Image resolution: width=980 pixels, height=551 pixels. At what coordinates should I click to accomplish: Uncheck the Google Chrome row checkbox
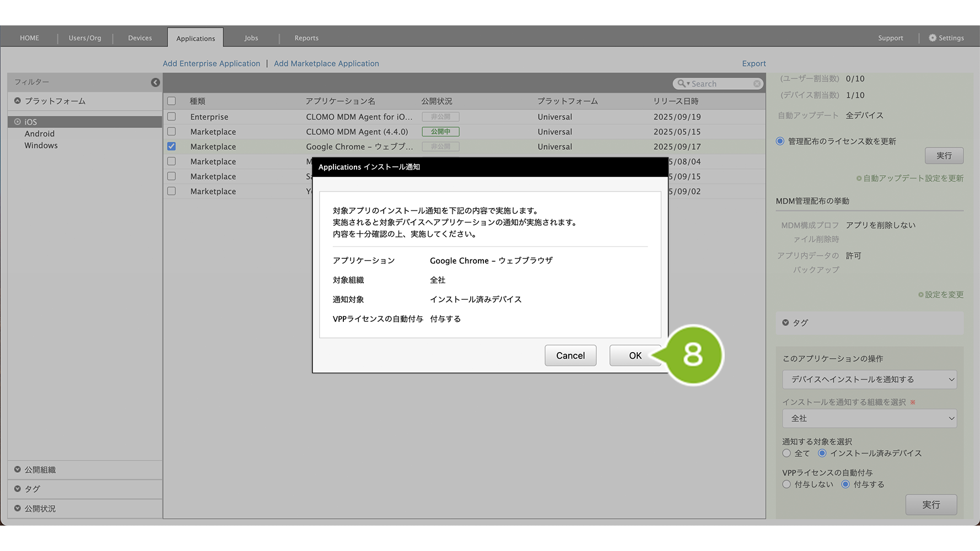(x=171, y=147)
